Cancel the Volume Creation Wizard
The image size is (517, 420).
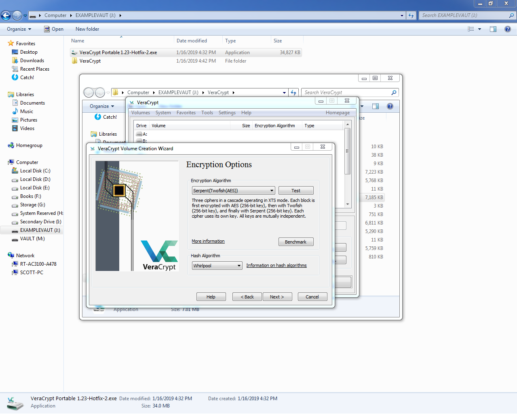click(x=312, y=297)
